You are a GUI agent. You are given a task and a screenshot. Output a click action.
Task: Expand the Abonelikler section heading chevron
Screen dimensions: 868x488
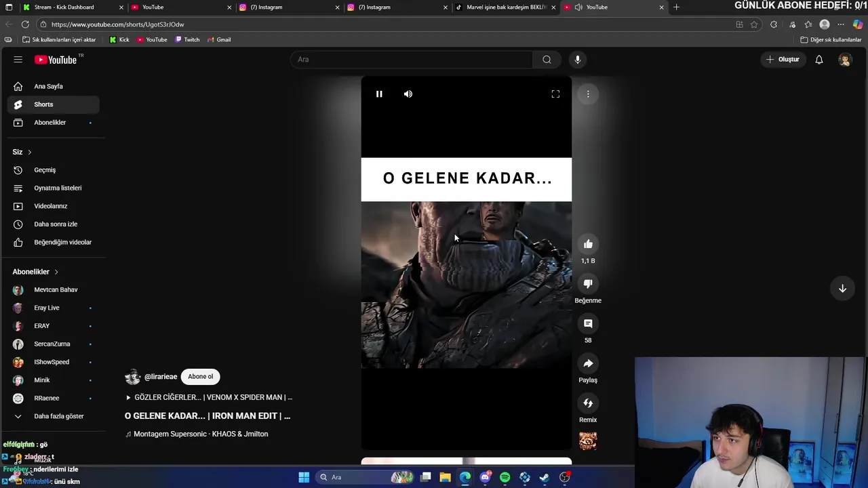[x=56, y=272]
